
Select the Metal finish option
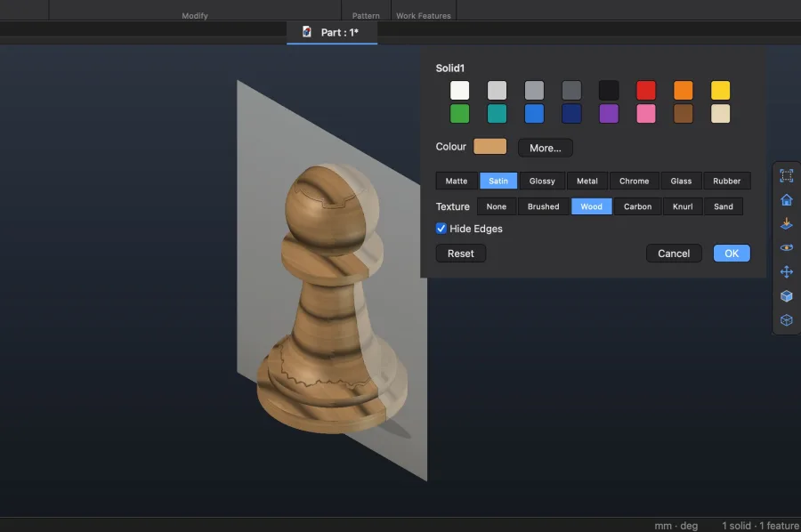(x=587, y=181)
